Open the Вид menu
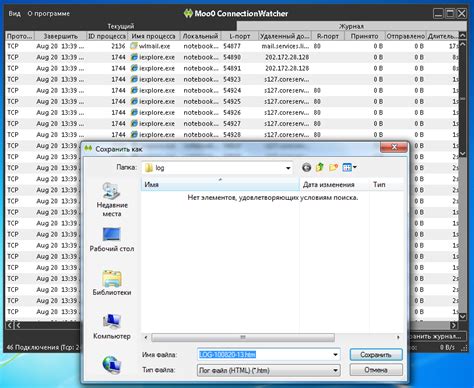This screenshot has height=388, width=474. pyautogui.click(x=14, y=14)
